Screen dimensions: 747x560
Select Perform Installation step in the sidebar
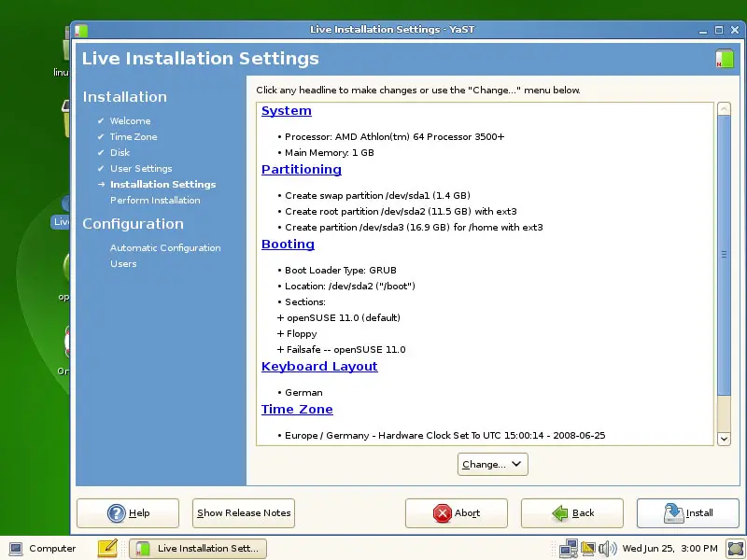[x=155, y=200]
